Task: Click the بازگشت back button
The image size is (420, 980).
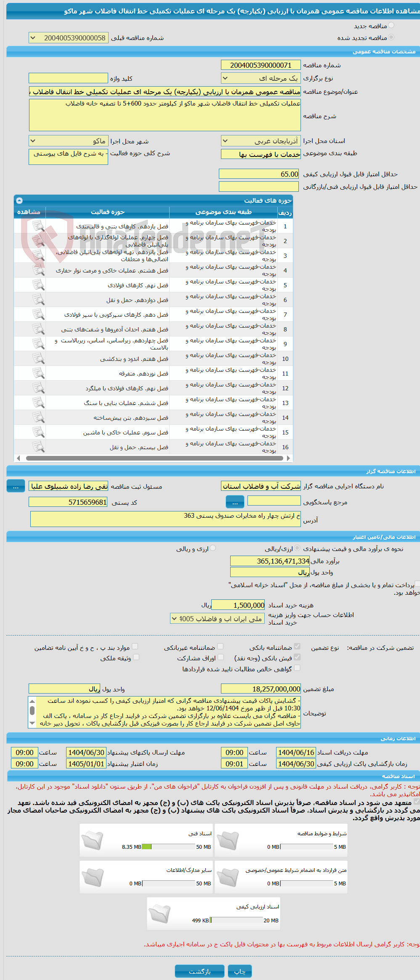Action: coord(200,972)
